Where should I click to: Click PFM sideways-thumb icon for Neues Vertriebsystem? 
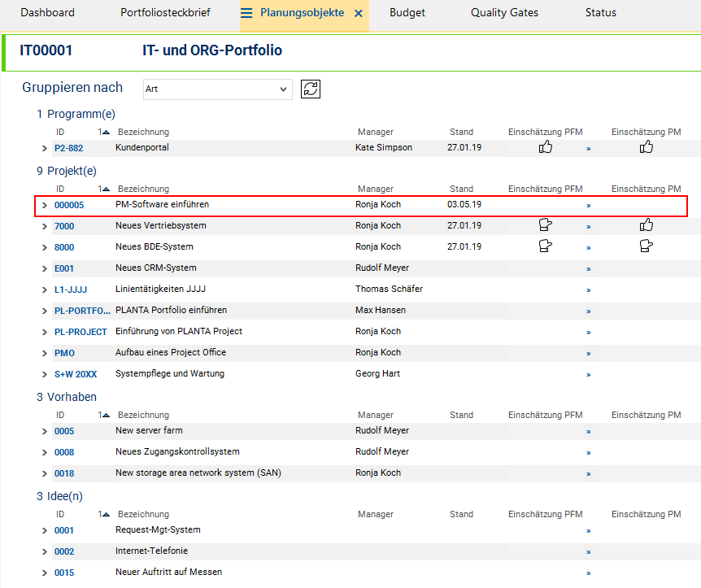(x=546, y=225)
